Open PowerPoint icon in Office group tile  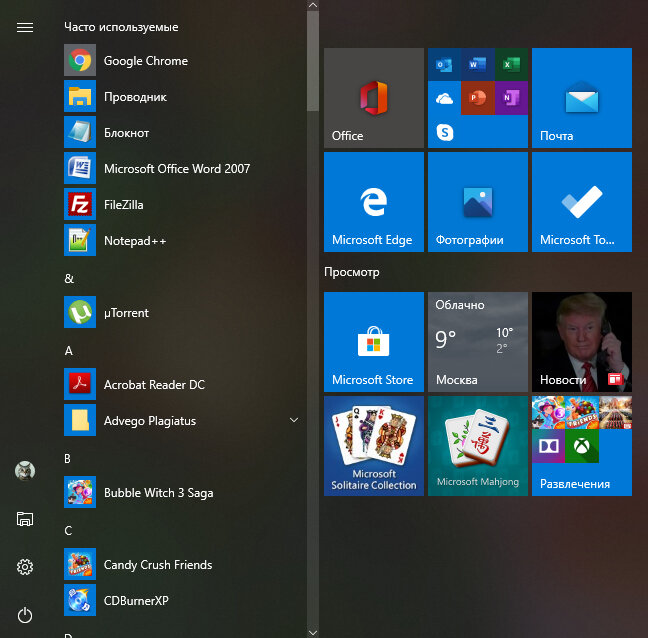point(478,98)
